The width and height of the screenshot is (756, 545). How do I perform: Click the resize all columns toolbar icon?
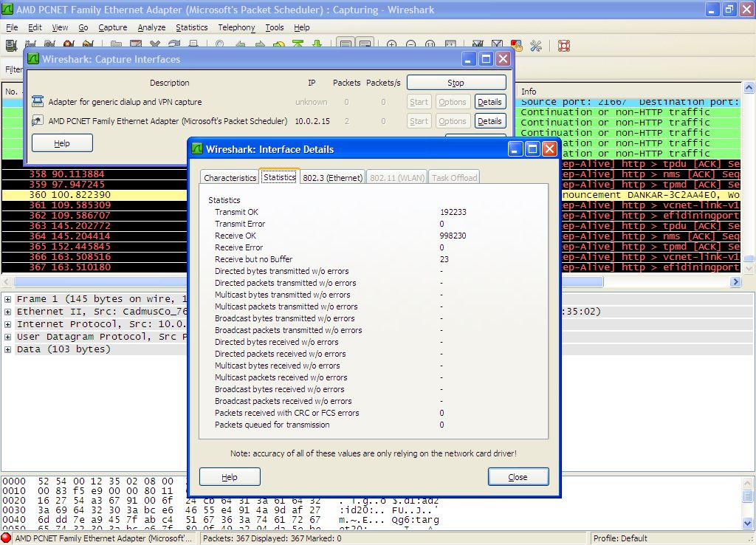(x=450, y=45)
